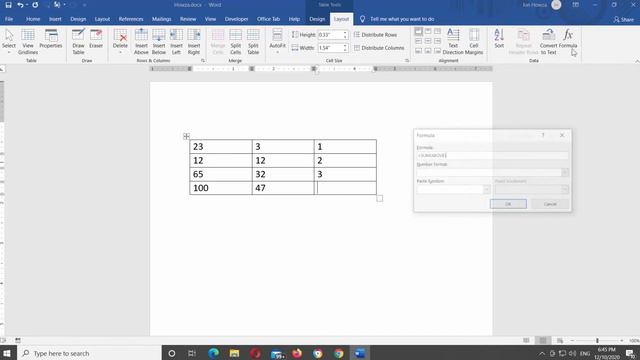Click Tell me what you want to do
640x360 pixels.
402,19
